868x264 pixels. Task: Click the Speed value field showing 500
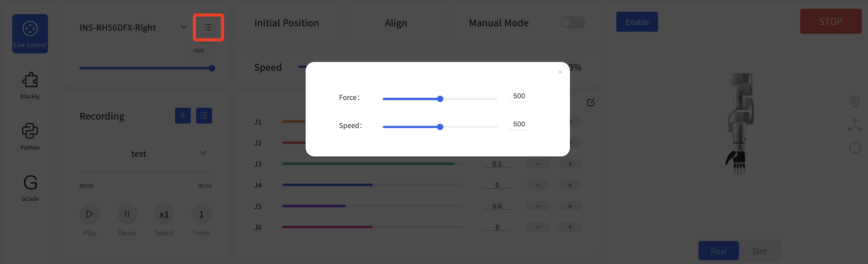click(x=519, y=124)
